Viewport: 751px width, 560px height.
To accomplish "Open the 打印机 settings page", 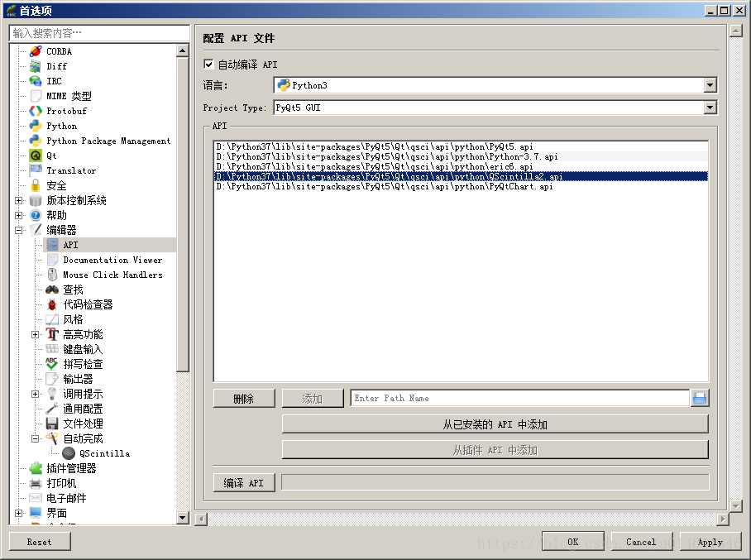I will 61,483.
